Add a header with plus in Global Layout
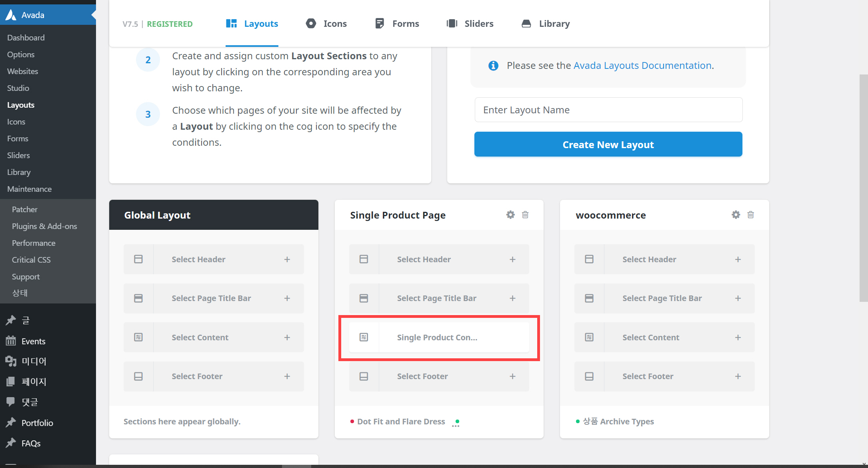Screen dimensions: 868x468 pyautogui.click(x=287, y=259)
